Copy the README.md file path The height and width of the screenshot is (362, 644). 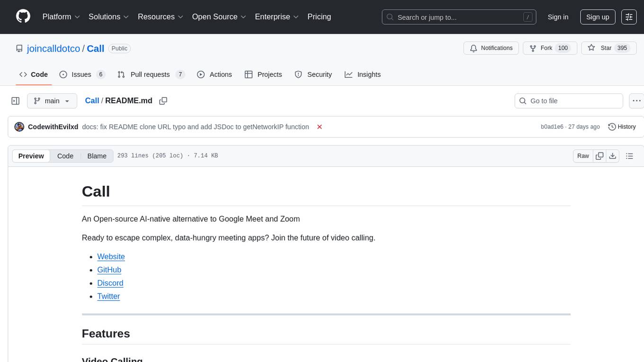[x=163, y=101]
